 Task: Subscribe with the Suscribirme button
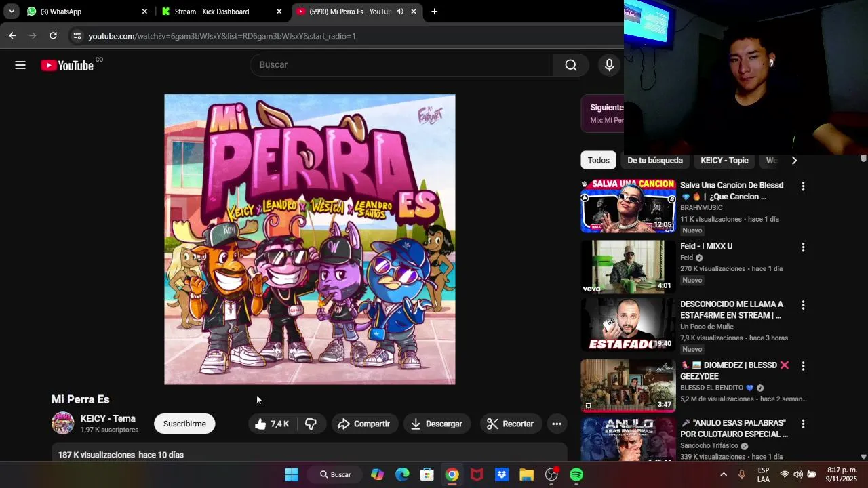pos(184,424)
